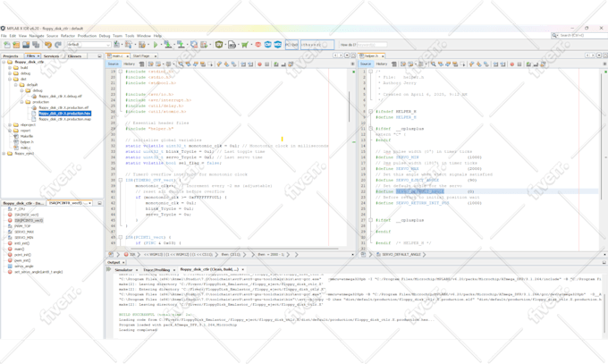Viewport: 608px width, 364px height.
Task: Click the Source button in main.c editor
Action: (114, 64)
